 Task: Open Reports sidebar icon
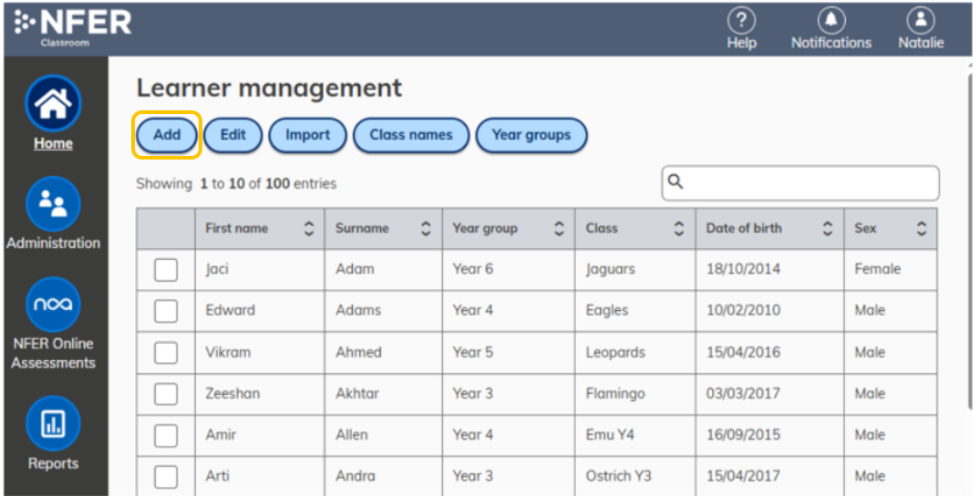(x=53, y=423)
